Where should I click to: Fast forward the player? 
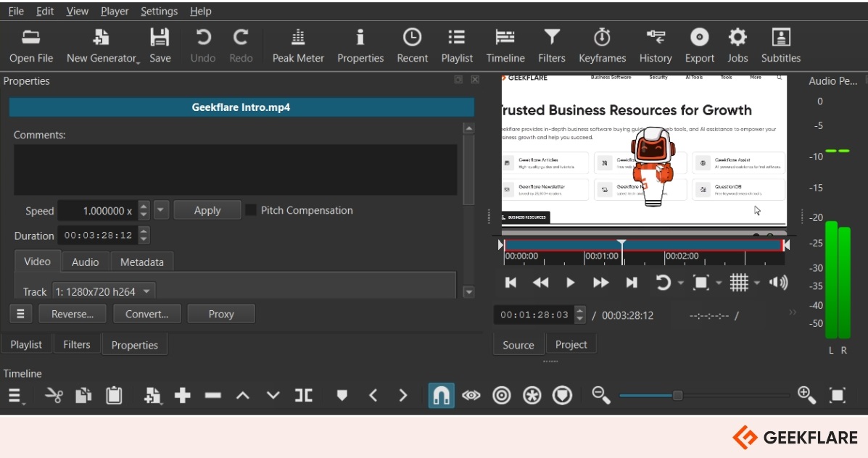(600, 283)
